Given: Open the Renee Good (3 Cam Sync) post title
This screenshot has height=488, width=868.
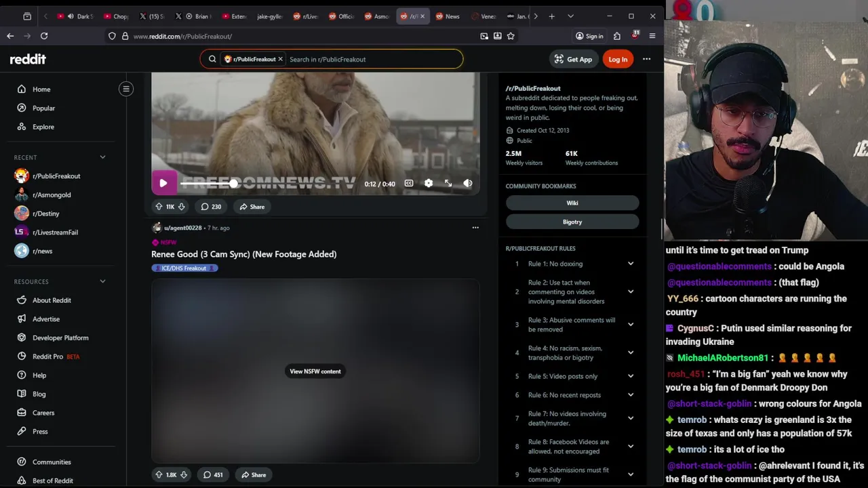Looking at the screenshot, I should click(243, 254).
